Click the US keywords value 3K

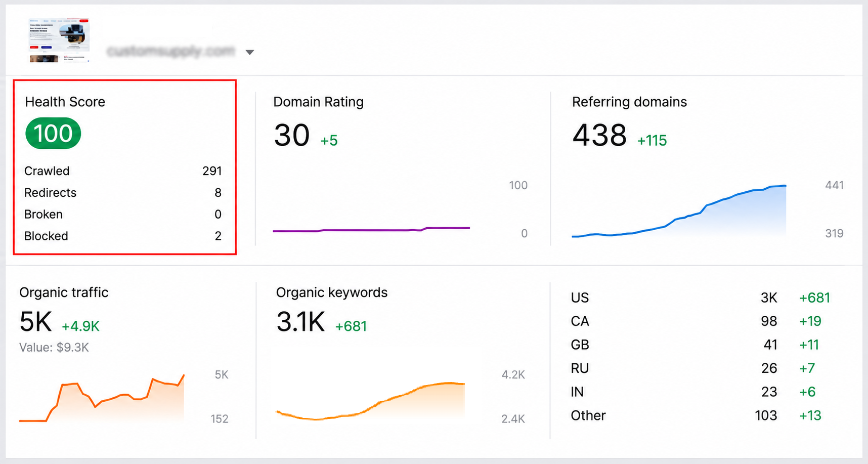[769, 298]
